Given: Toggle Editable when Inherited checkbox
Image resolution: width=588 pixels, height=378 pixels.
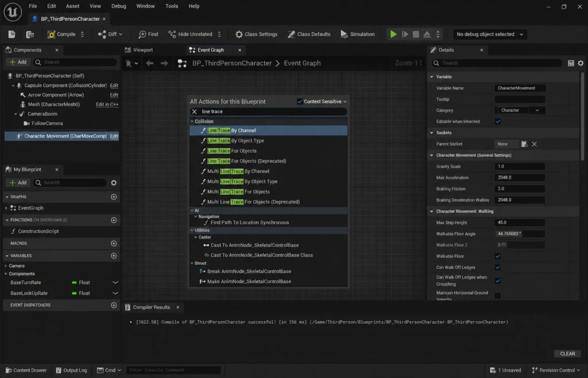Looking at the screenshot, I should pos(498,122).
